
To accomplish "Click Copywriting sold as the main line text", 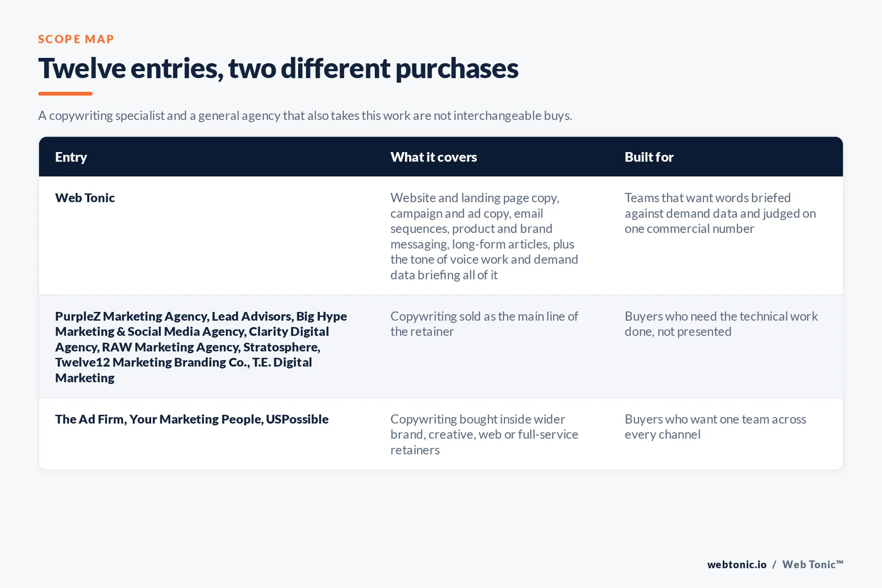I will 485,324.
